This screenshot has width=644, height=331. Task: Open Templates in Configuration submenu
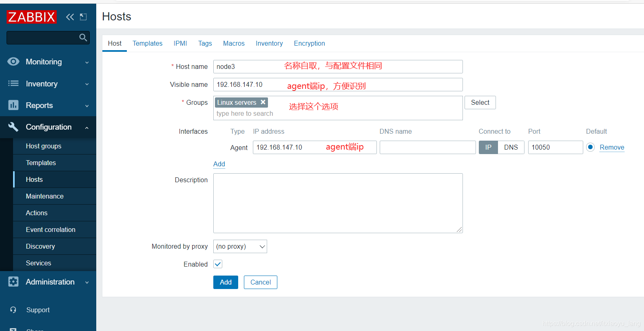coord(55,163)
